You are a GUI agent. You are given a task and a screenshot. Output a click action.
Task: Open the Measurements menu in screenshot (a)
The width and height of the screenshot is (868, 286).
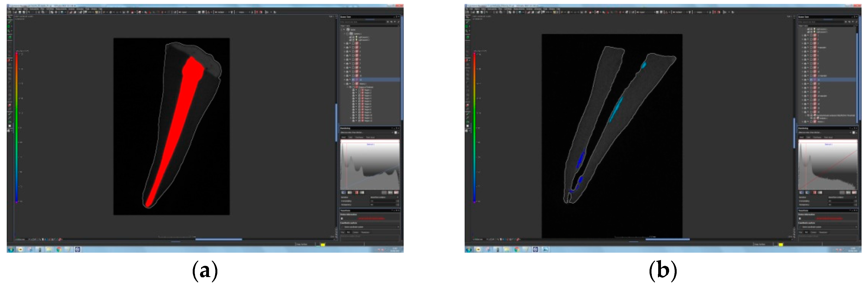pyautogui.click(x=61, y=9)
